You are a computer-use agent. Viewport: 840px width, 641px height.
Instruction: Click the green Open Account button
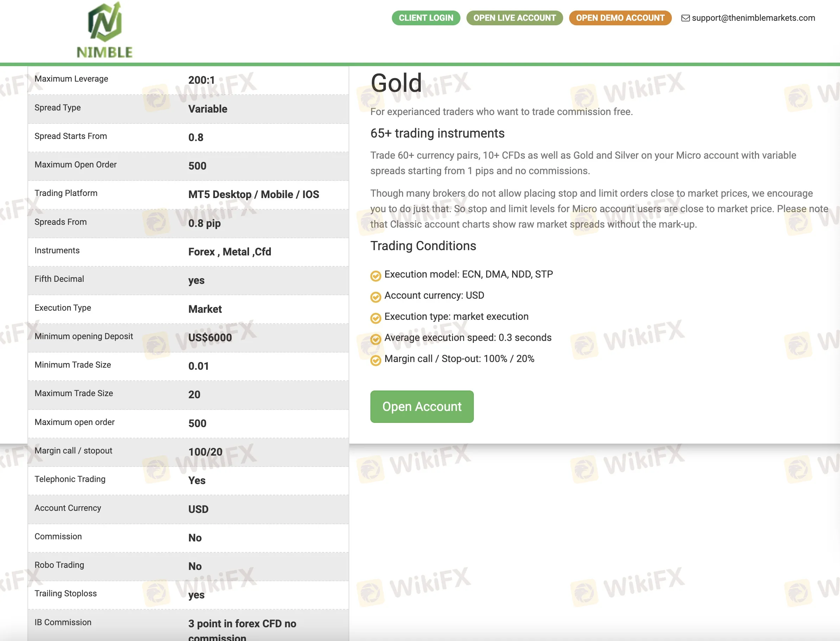point(422,407)
